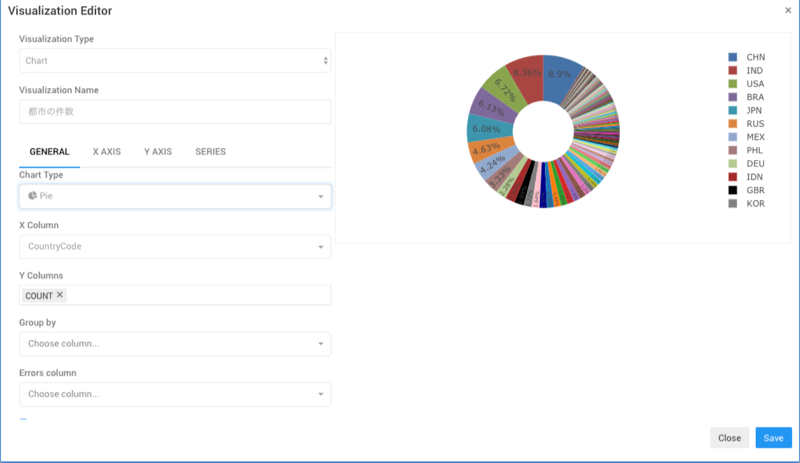Image resolution: width=800 pixels, height=463 pixels.
Task: Switch to the GENERAL tab
Action: 49,152
